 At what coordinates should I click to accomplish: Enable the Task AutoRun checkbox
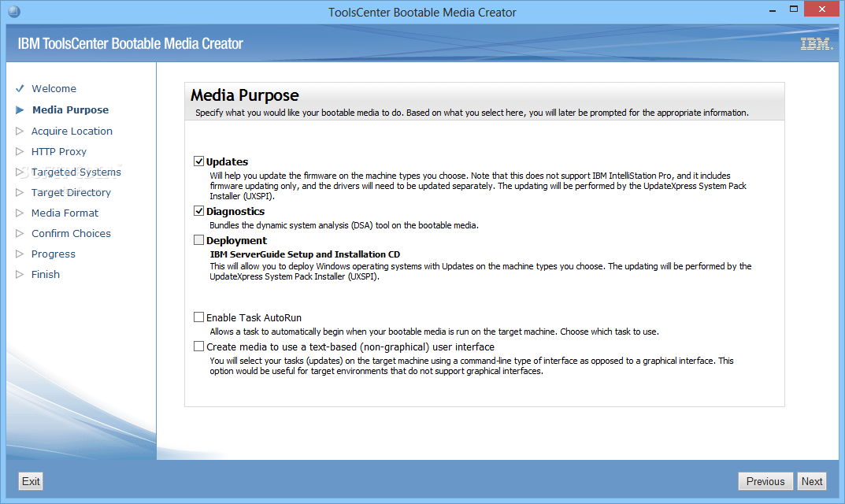tap(199, 317)
